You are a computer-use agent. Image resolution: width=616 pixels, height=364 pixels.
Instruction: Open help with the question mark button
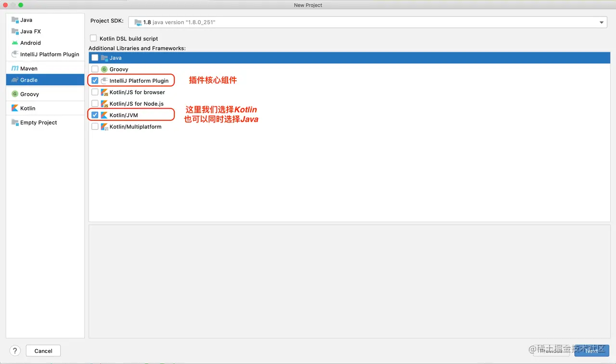tap(15, 351)
